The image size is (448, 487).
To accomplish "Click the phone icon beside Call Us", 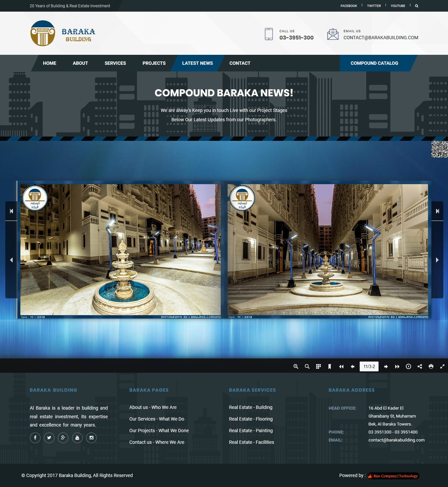I will click(x=269, y=34).
